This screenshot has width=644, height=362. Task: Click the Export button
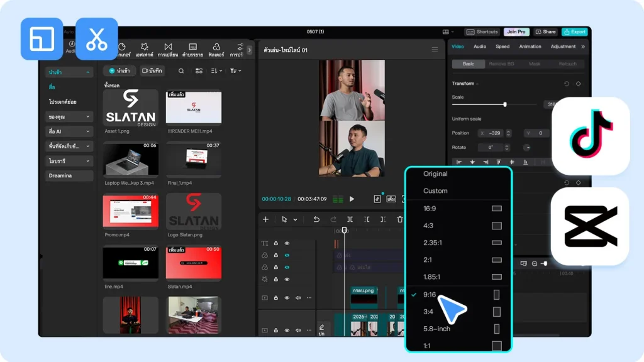coord(575,32)
